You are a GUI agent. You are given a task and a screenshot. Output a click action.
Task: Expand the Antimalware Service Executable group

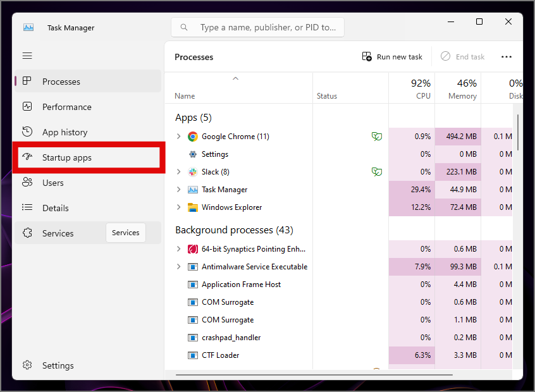click(x=178, y=267)
